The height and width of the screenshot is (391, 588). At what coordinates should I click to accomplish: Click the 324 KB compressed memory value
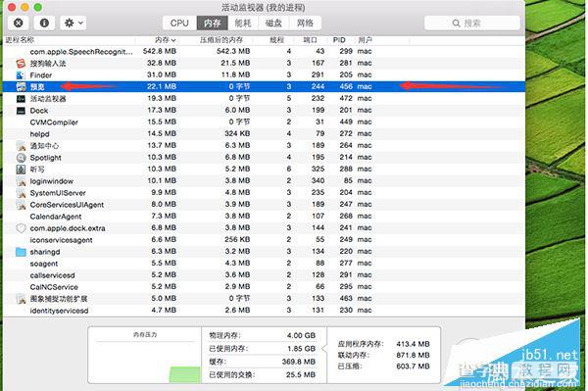[237, 134]
